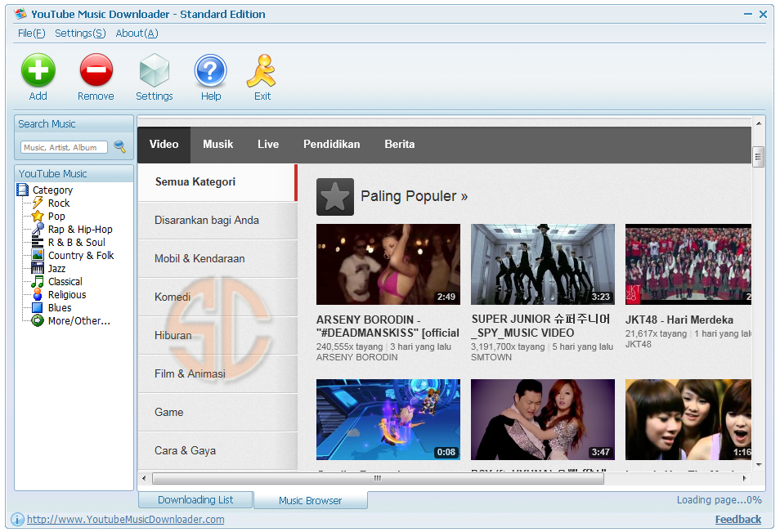
Task: Click the Feedback link
Action: (x=738, y=520)
